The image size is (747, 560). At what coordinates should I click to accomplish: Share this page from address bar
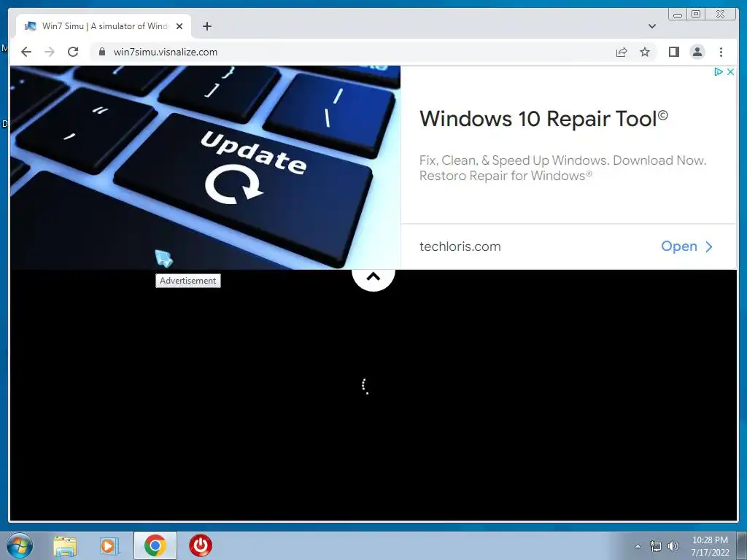click(622, 52)
